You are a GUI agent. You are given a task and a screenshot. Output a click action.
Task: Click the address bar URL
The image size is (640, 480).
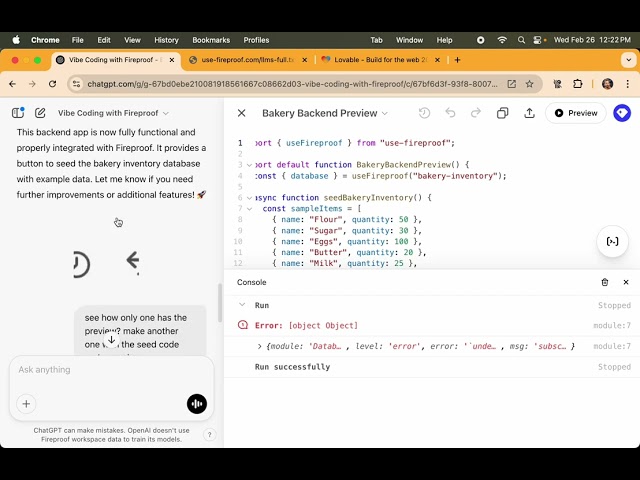pos(292,84)
